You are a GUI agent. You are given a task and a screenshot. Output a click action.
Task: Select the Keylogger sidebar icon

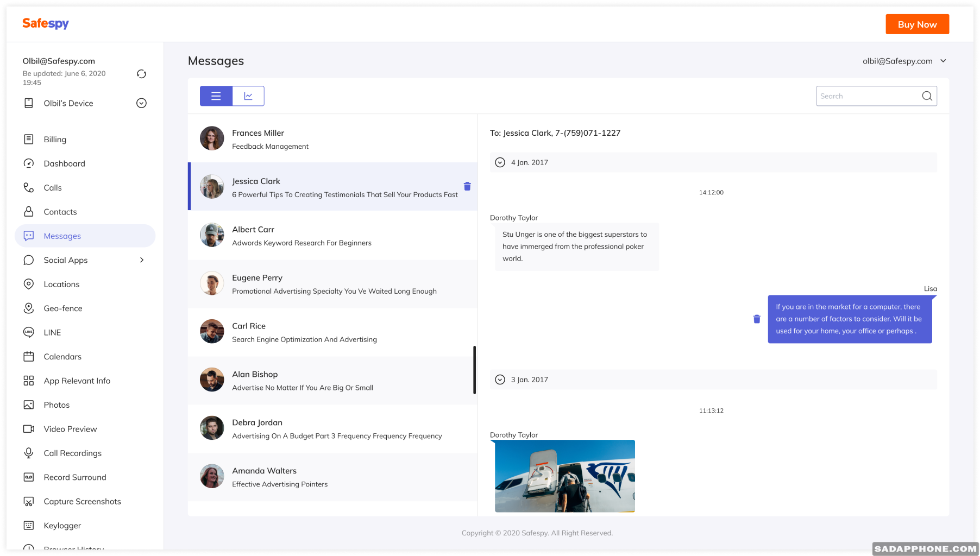pyautogui.click(x=29, y=525)
